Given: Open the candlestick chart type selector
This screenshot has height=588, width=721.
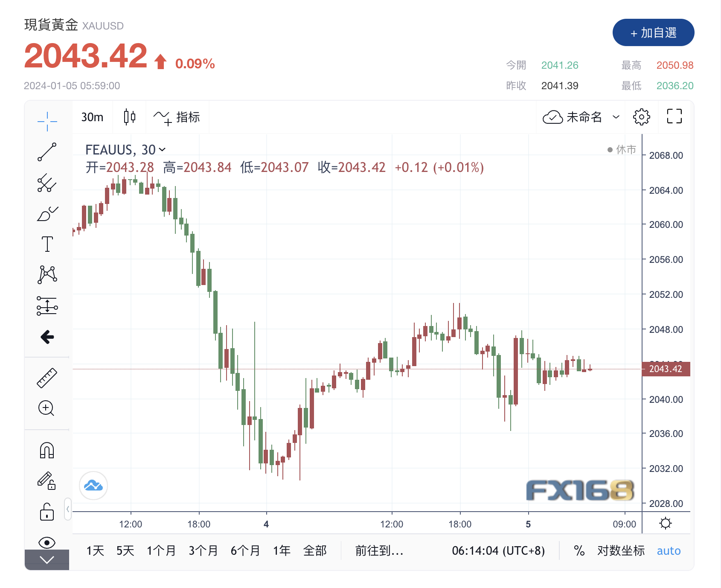Looking at the screenshot, I should 129,116.
